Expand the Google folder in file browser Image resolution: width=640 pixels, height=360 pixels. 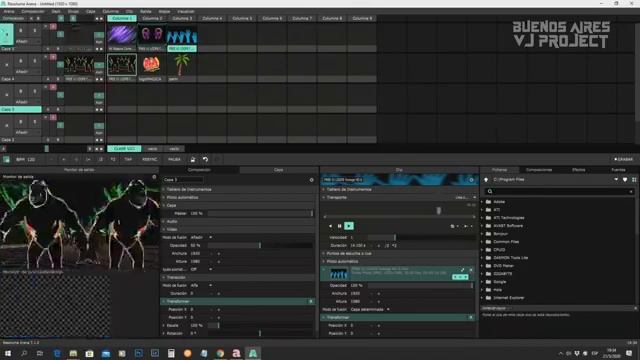pos(482,282)
